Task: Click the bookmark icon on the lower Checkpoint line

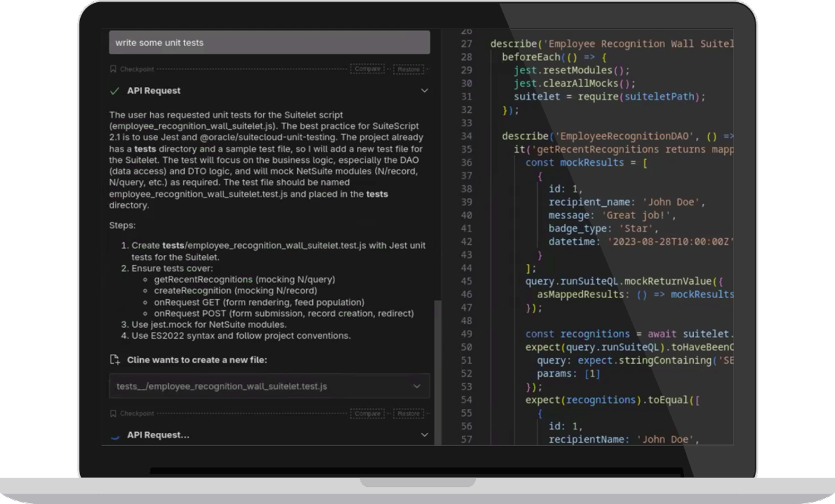Action: pos(114,413)
